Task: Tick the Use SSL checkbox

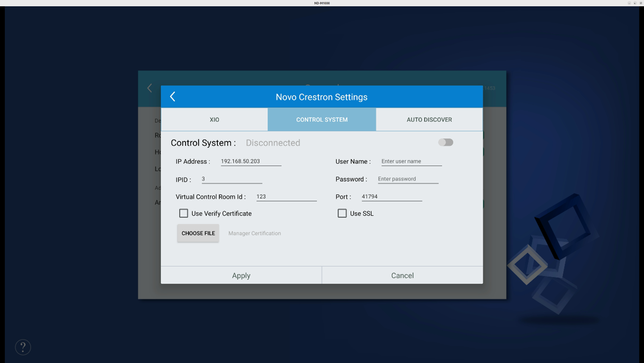Action: (342, 213)
